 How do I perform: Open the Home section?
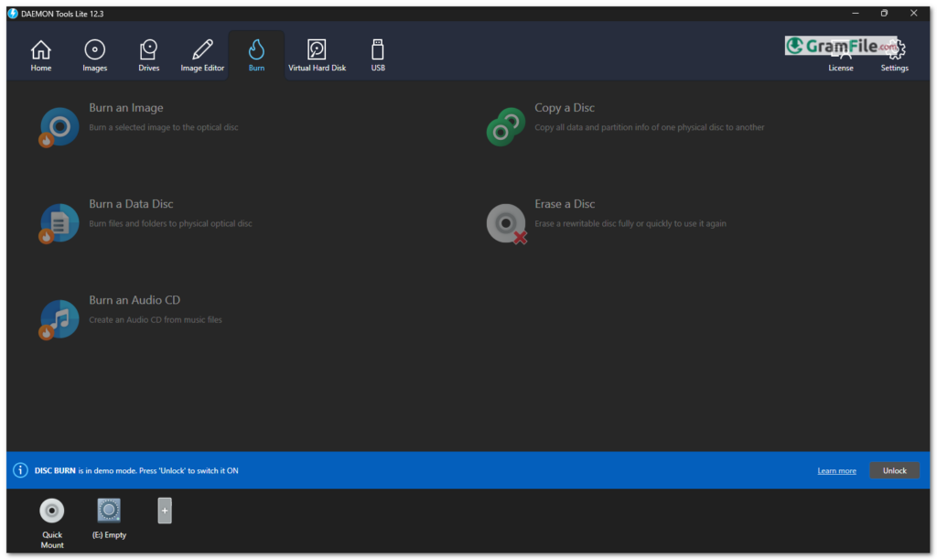tap(41, 55)
